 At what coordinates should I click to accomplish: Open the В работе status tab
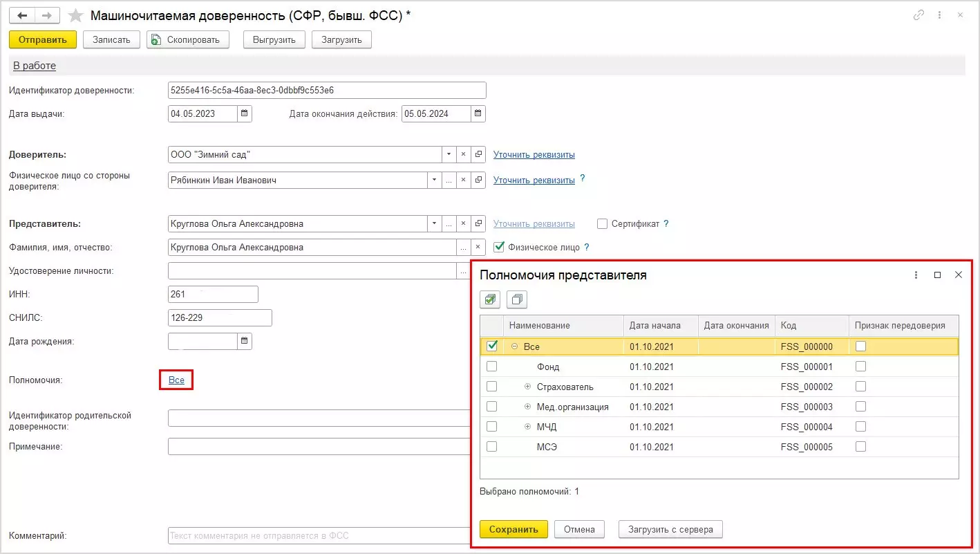tap(35, 66)
